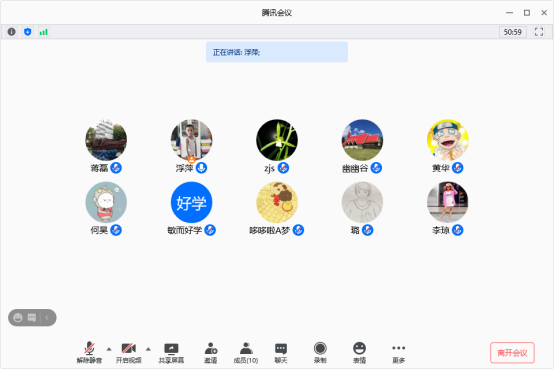Select 黄华's cartoon avatar
Screen dimensions: 554x370
pyautogui.click(x=448, y=140)
